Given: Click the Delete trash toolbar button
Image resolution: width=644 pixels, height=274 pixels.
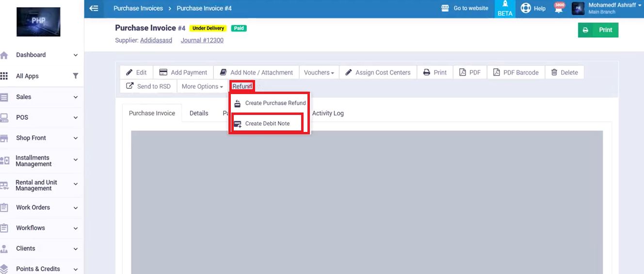Looking at the screenshot, I should point(564,72).
